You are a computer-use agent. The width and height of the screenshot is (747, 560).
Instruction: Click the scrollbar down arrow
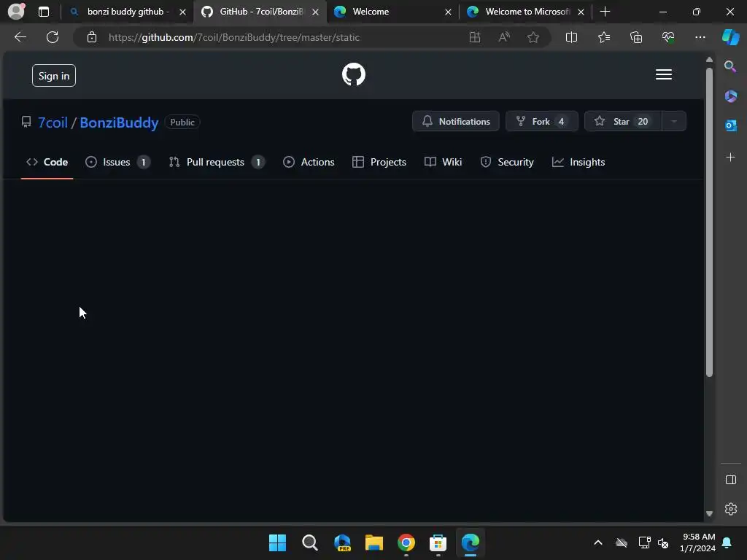709,513
